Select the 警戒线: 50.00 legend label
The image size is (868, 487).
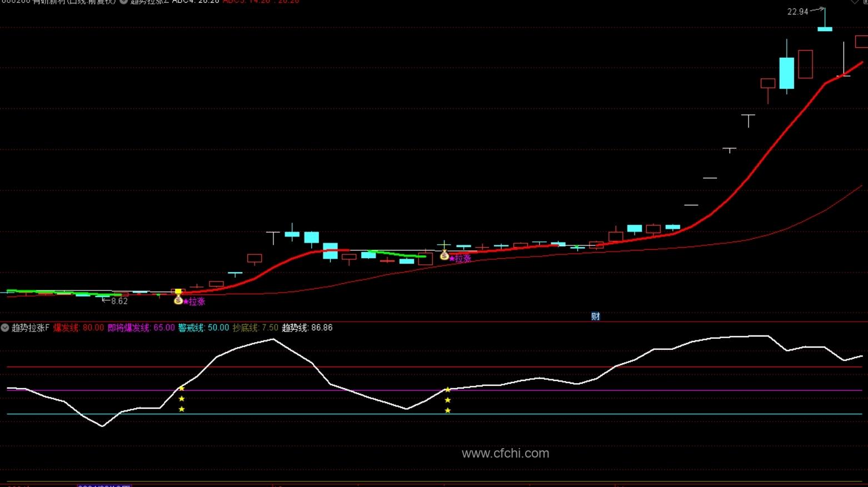(x=203, y=328)
